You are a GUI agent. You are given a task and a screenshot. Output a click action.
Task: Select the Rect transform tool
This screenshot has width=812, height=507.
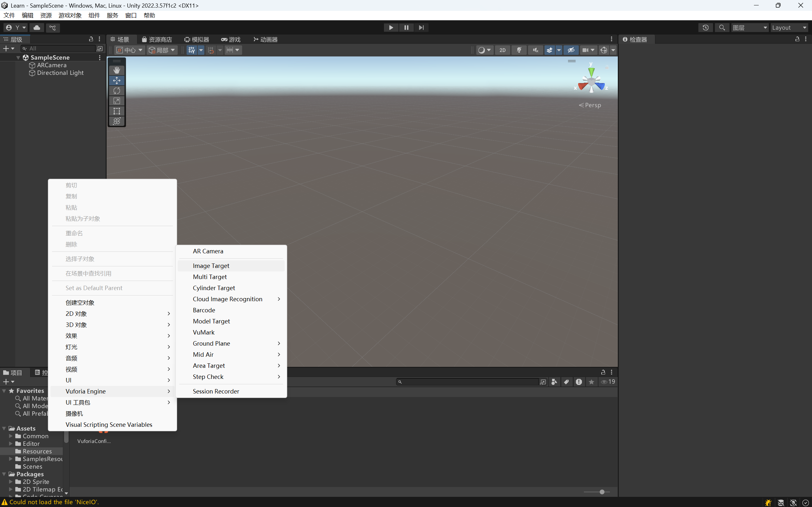(x=116, y=111)
